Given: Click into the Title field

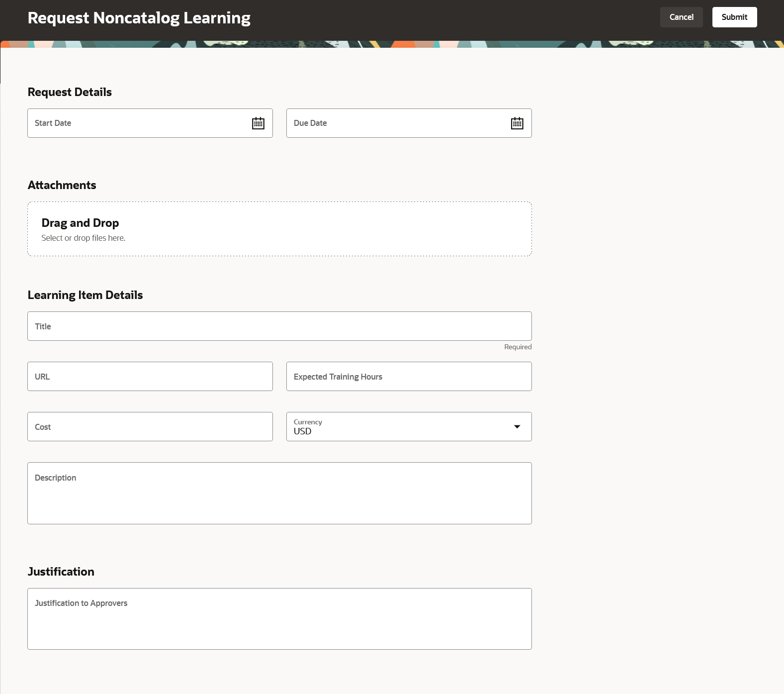Looking at the screenshot, I should click(x=279, y=326).
